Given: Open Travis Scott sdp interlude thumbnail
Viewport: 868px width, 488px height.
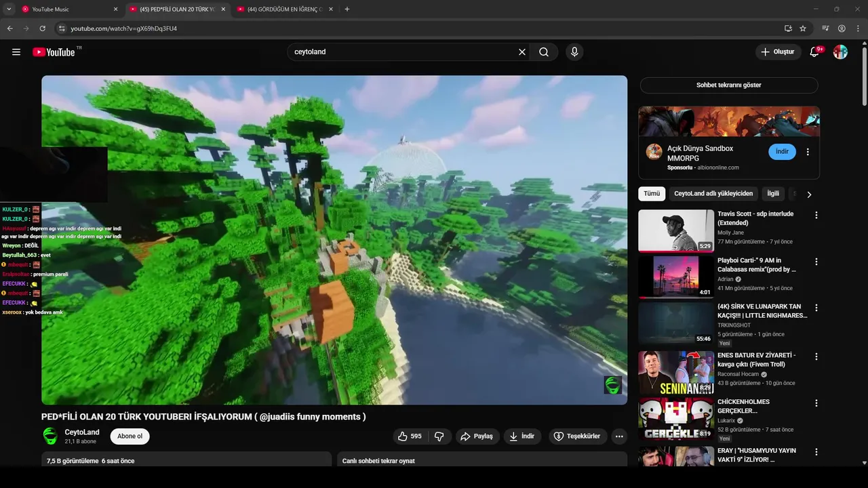Looking at the screenshot, I should [x=676, y=230].
